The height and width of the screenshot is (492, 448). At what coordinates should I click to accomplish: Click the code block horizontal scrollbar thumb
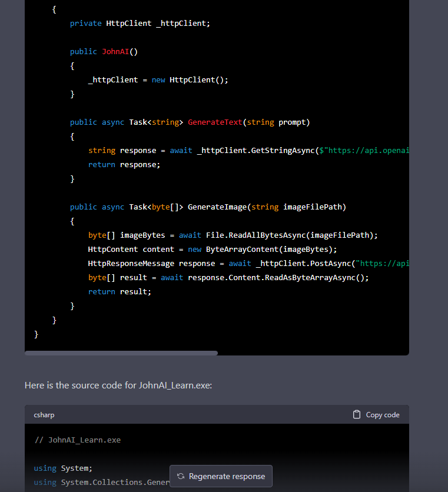(x=121, y=353)
